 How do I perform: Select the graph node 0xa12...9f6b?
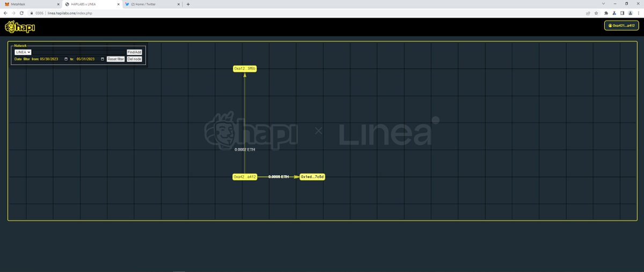245,69
